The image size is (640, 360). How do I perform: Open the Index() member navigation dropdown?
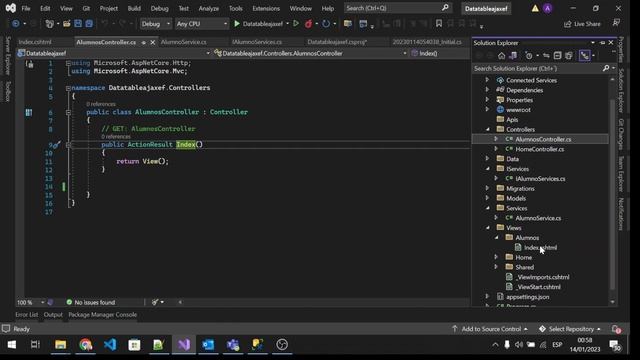440,53
